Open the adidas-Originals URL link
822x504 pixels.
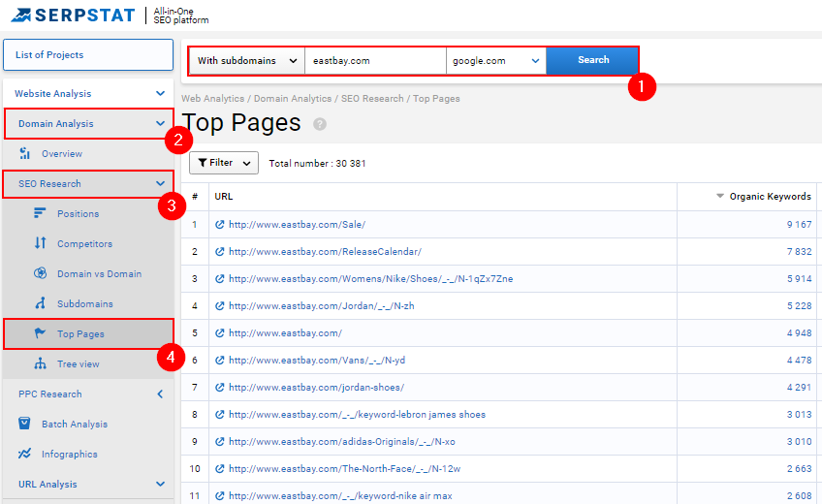point(342,442)
